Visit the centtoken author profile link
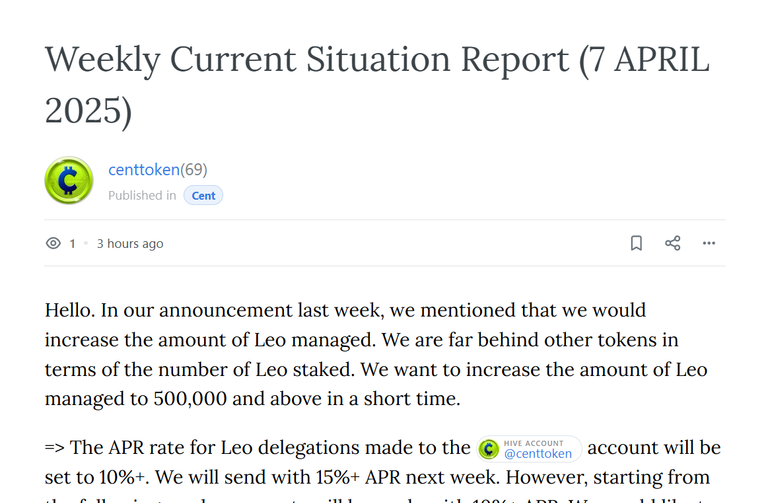Image resolution: width=768 pixels, height=503 pixels. (x=144, y=169)
